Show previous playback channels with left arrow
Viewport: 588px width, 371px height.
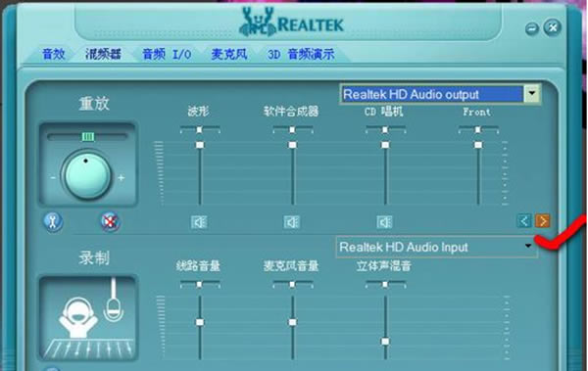tap(524, 220)
